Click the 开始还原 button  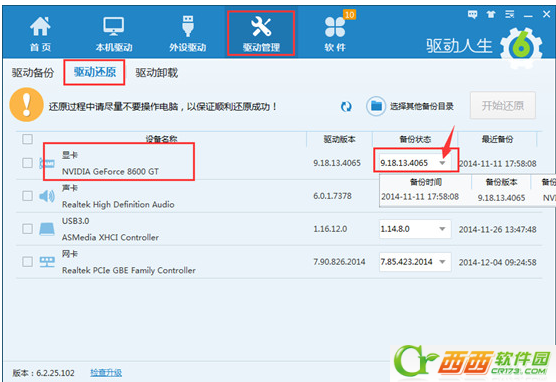click(x=502, y=105)
